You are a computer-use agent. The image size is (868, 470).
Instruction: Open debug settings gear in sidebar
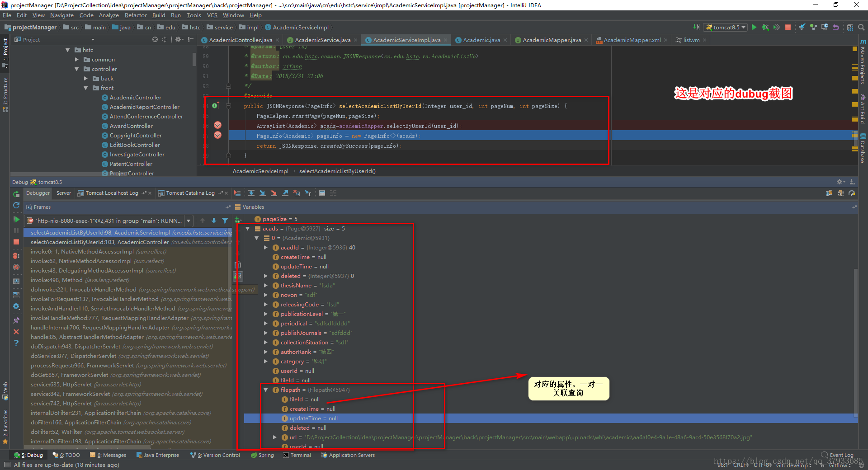coord(16,306)
